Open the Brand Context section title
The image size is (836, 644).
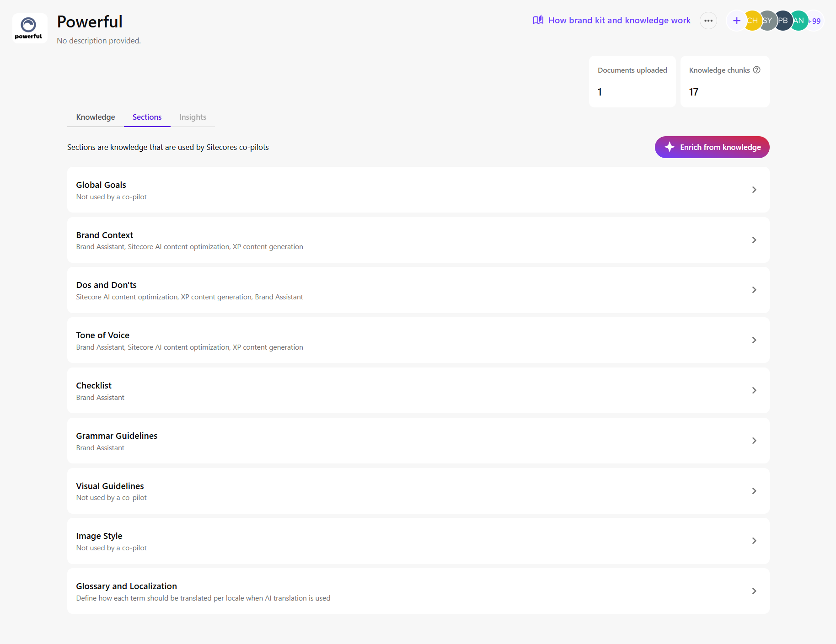click(105, 235)
